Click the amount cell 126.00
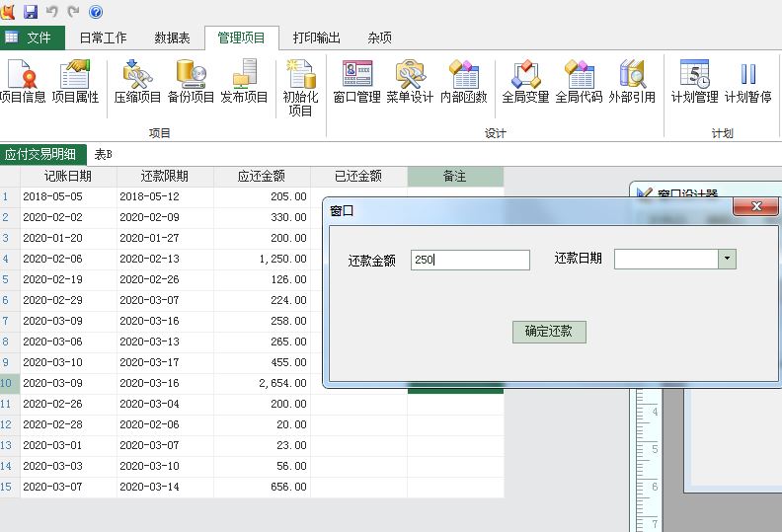This screenshot has width=782, height=532. pyautogui.click(x=262, y=279)
